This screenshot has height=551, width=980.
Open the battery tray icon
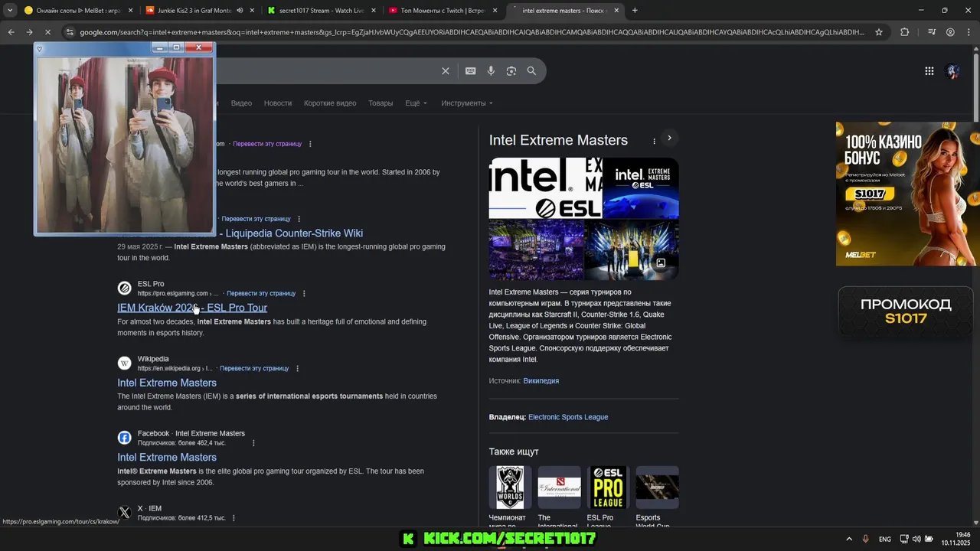pyautogui.click(x=929, y=539)
